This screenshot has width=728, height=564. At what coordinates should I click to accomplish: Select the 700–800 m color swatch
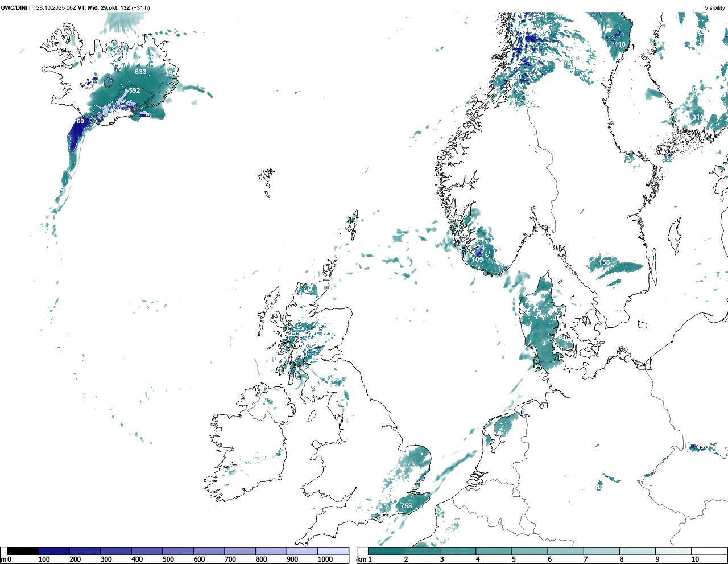pyautogui.click(x=240, y=551)
